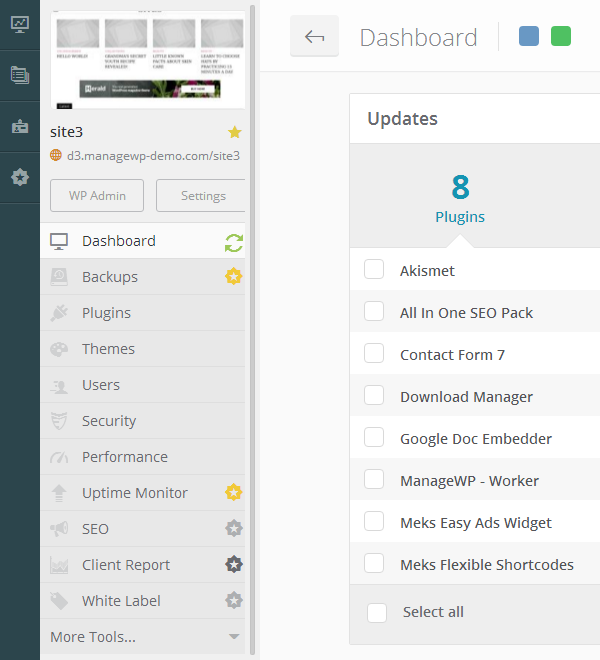Image resolution: width=600 pixels, height=660 pixels.
Task: Click the Meks Flexible Shortcodes plugin name
Action: coord(487,564)
